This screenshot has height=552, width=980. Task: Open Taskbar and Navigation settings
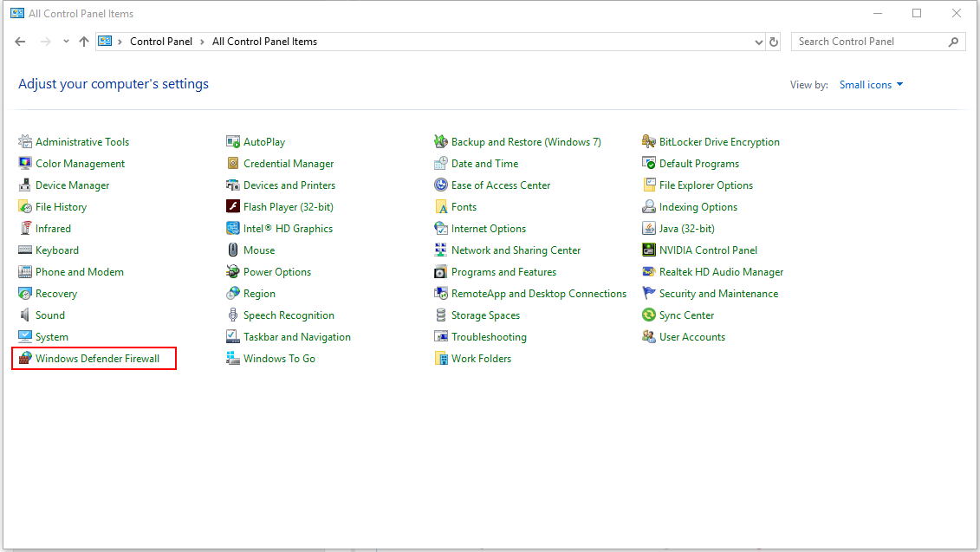(x=297, y=337)
